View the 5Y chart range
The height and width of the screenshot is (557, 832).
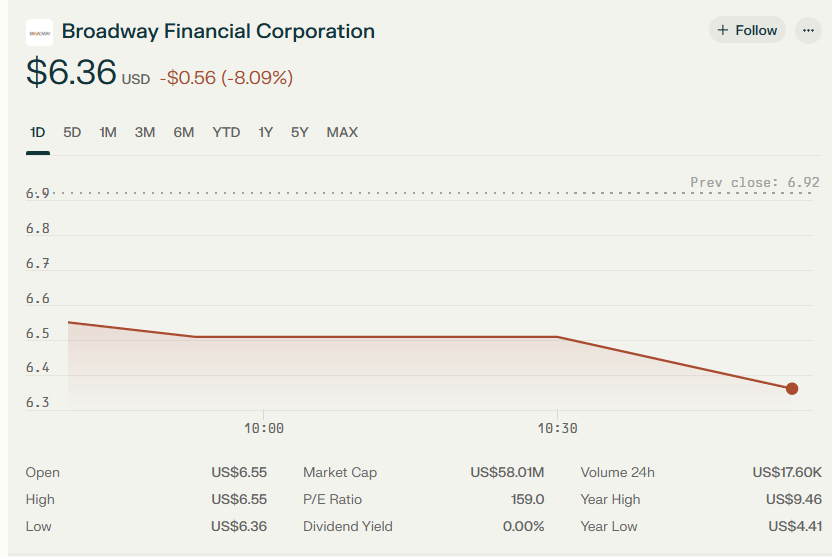(299, 132)
